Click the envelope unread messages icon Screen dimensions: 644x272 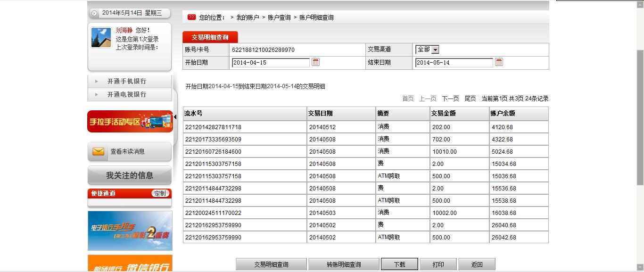tap(99, 151)
